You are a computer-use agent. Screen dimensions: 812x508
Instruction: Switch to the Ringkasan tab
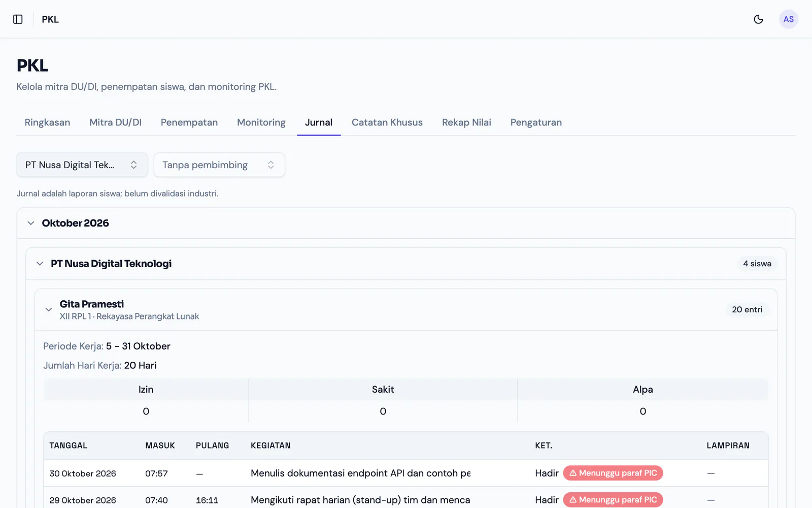click(47, 122)
